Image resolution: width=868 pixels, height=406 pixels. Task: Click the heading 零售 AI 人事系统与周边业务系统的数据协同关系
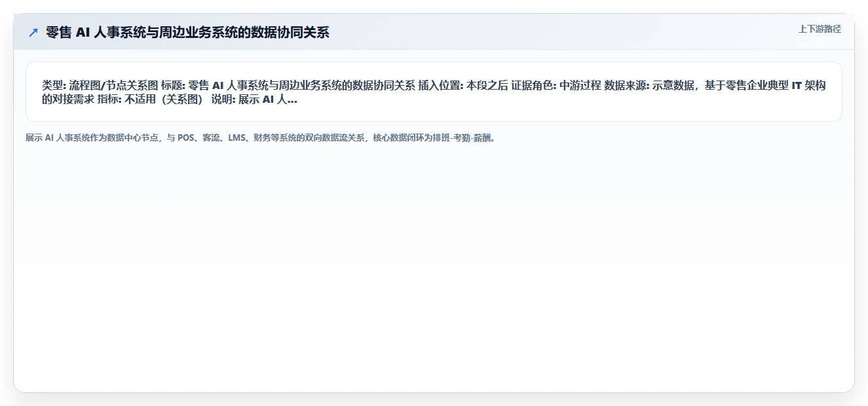[187, 32]
